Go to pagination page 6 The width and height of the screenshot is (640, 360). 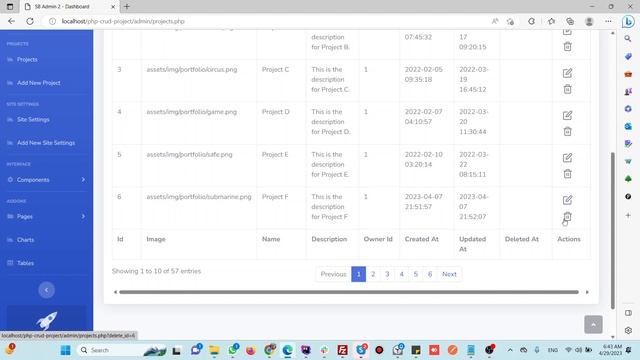click(x=430, y=274)
